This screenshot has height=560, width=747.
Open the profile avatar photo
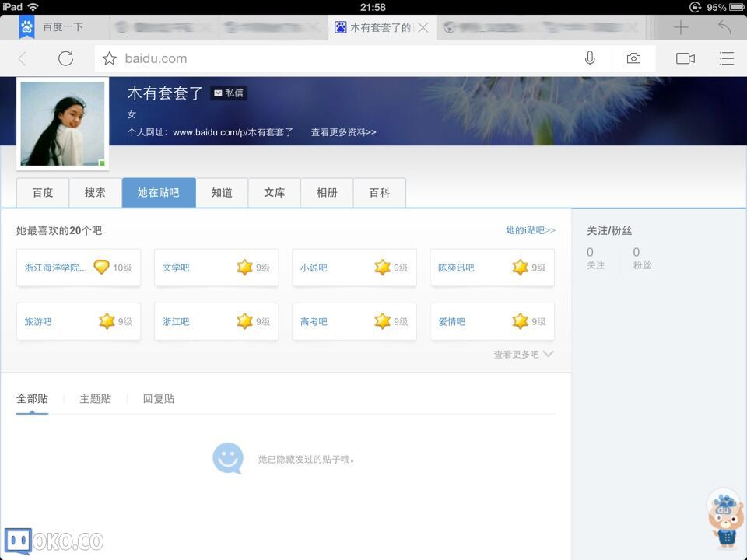pos(62,124)
